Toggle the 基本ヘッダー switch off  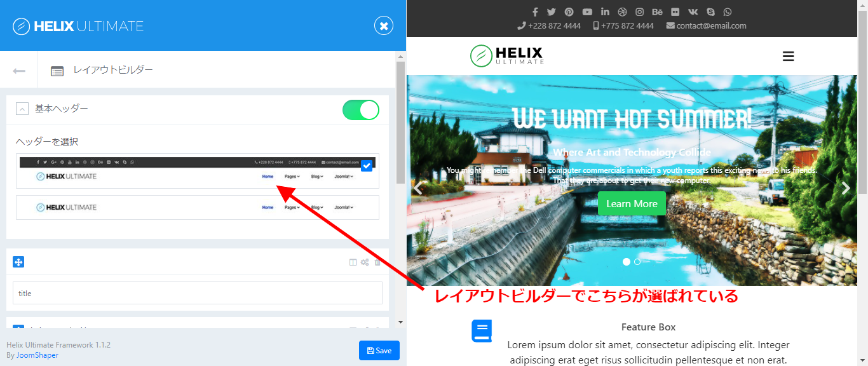360,110
